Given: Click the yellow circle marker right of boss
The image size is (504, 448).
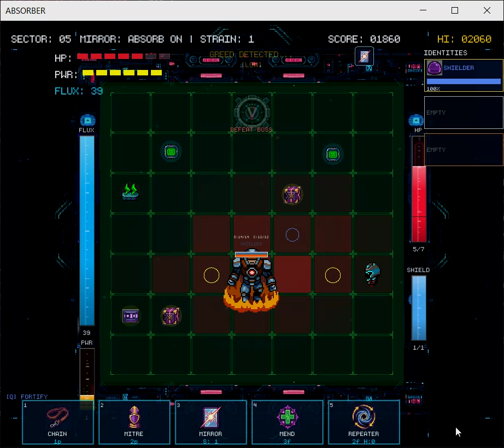Looking at the screenshot, I should click(x=333, y=275).
